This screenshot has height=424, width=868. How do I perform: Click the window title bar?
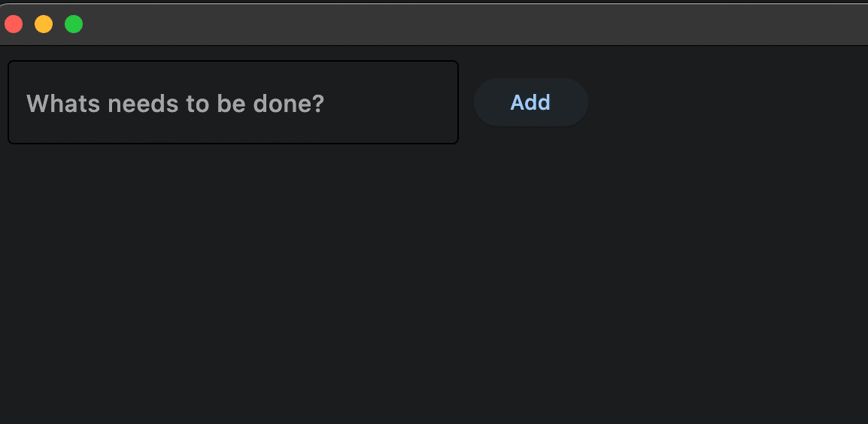(451, 24)
